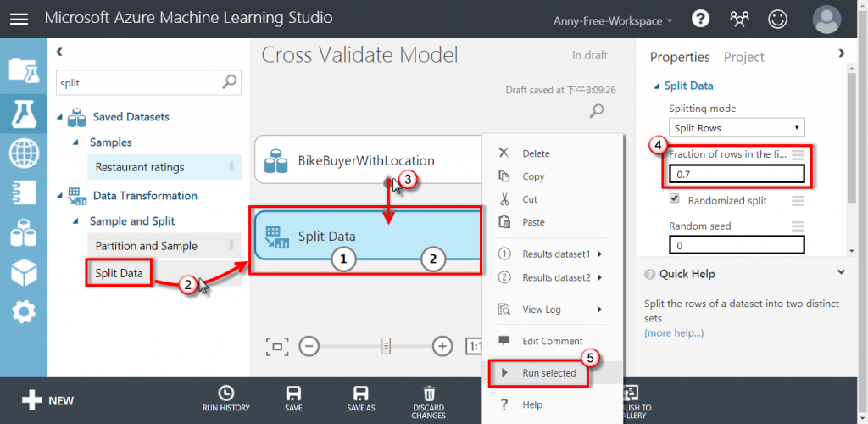The width and height of the screenshot is (868, 424).
Task: Click SAVE in the bottom bar
Action: pos(293,399)
